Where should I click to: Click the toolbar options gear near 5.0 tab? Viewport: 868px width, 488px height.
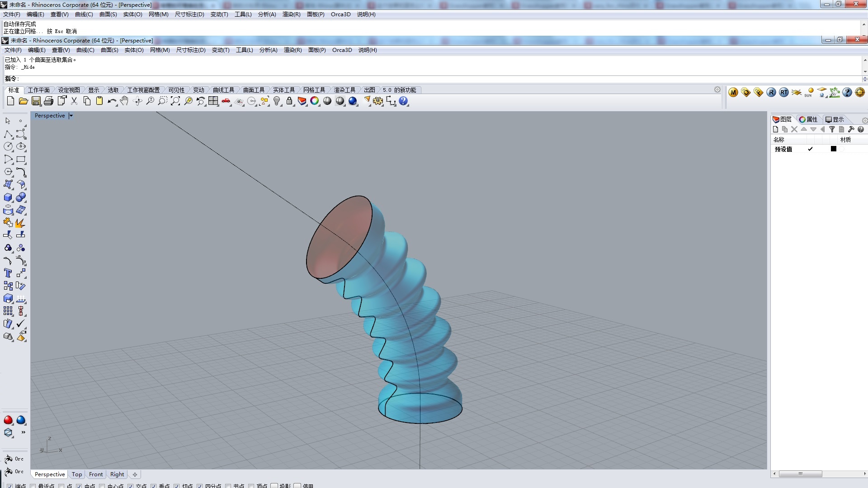(x=717, y=89)
